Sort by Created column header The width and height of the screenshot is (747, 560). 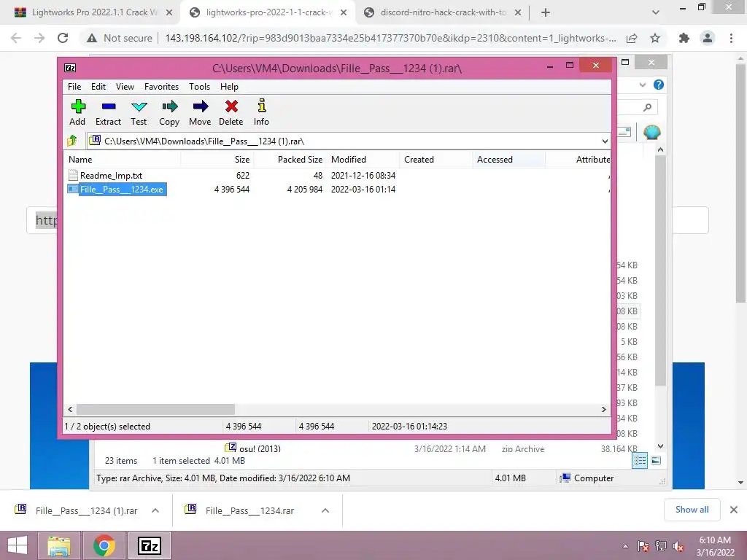(436, 160)
